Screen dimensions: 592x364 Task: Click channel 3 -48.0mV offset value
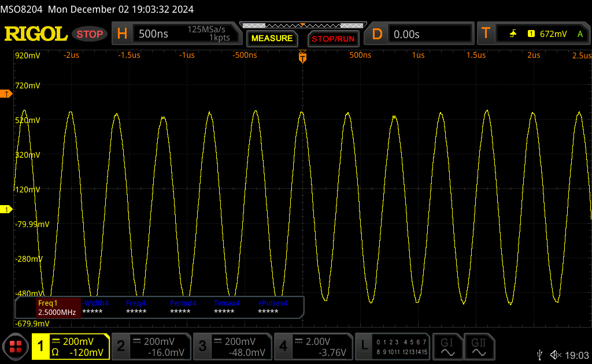click(x=247, y=352)
